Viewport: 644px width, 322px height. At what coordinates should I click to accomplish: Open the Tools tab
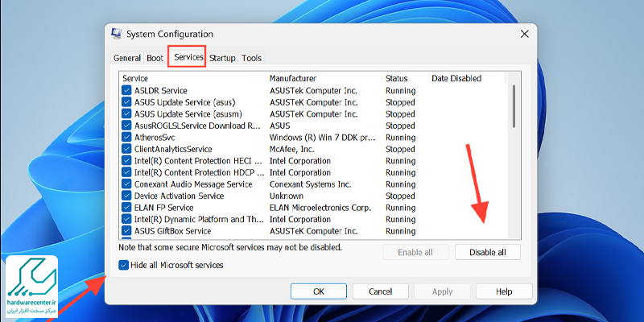pos(252,58)
